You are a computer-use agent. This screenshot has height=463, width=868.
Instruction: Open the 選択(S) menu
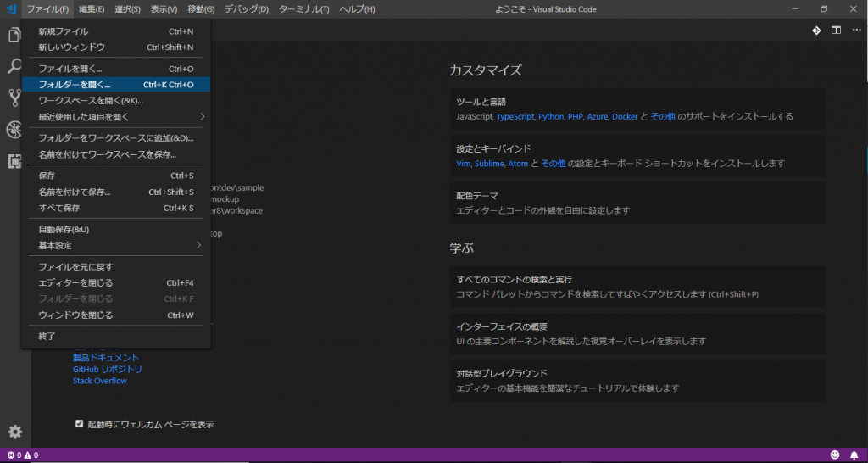click(127, 9)
